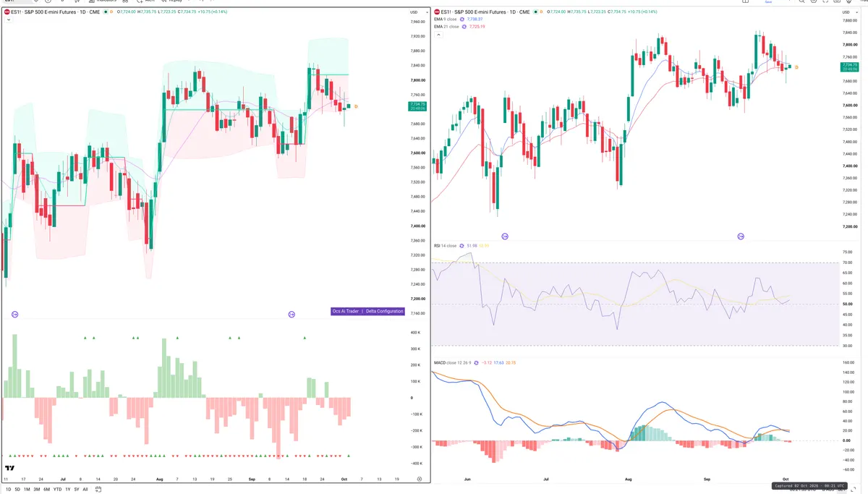Viewport: 868px width, 494px height.
Task: Select the 1D time range
Action: pos(9,490)
